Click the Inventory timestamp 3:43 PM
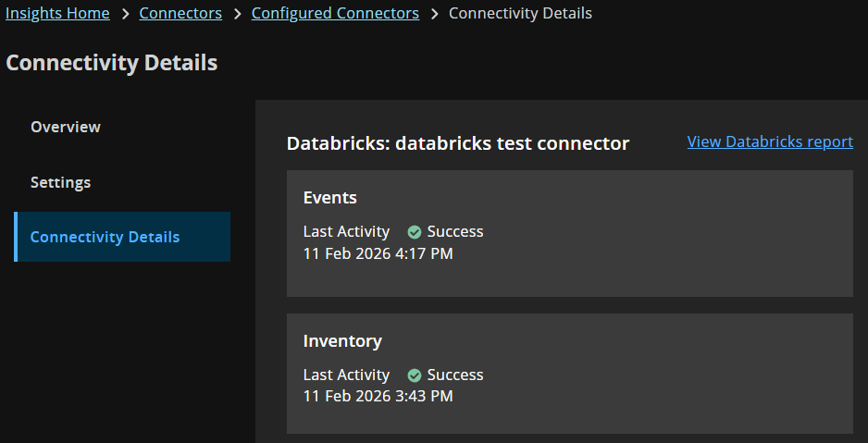This screenshot has height=443, width=868. (x=378, y=396)
